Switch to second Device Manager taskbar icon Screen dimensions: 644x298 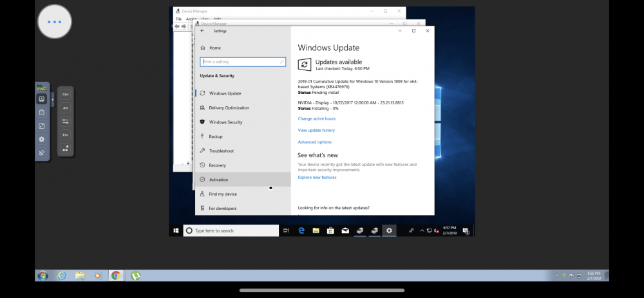[375, 230]
